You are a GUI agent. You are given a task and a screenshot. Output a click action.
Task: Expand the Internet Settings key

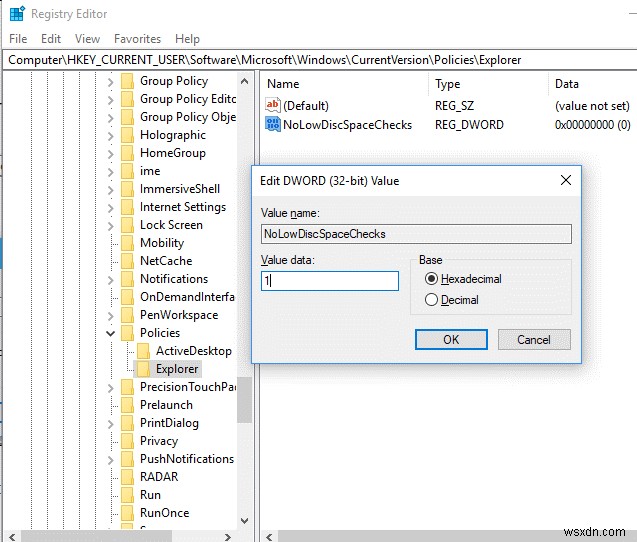click(110, 208)
